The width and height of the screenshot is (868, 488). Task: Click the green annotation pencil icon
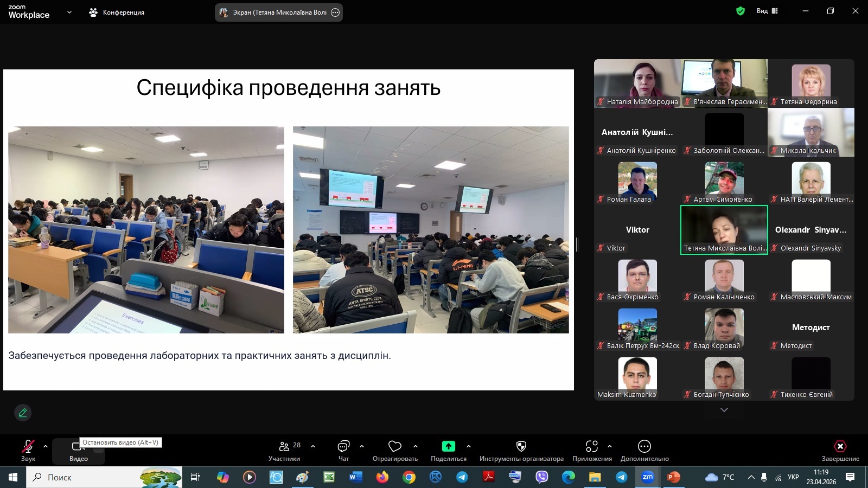[23, 413]
